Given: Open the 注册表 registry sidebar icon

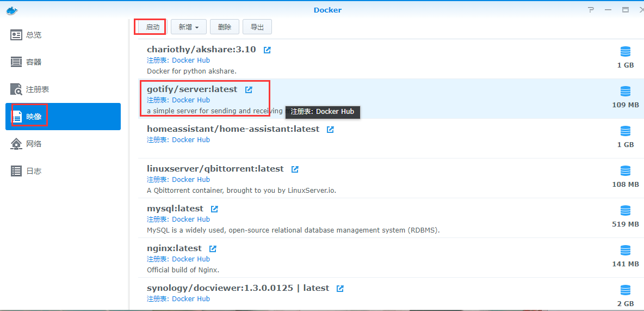Looking at the screenshot, I should pyautogui.click(x=16, y=89).
